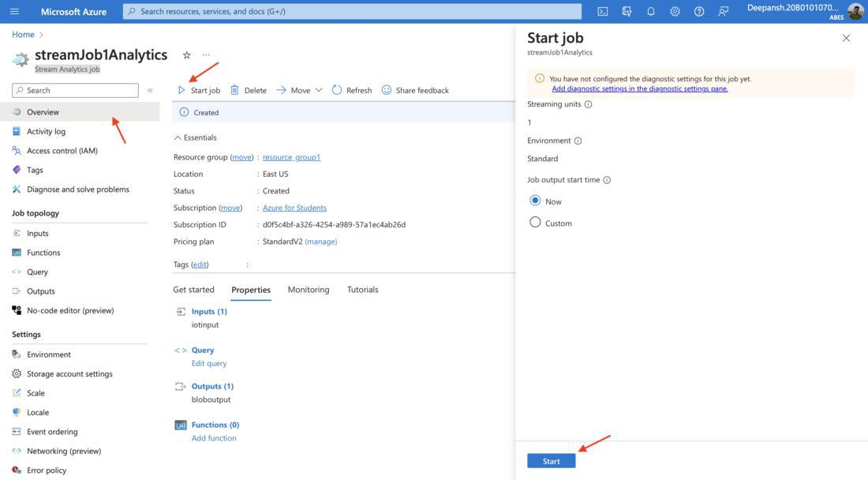This screenshot has height=480, width=868.
Task: Click the Add function link
Action: point(214,438)
